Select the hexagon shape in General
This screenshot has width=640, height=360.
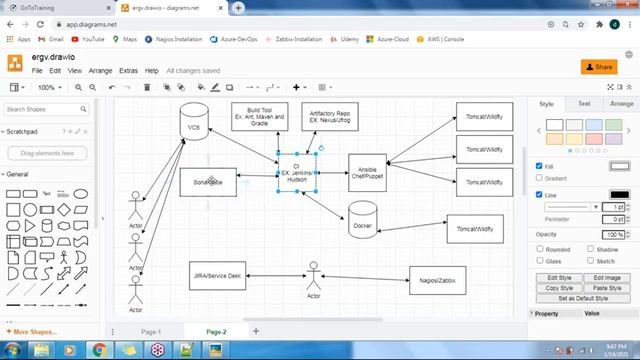pos(13,226)
